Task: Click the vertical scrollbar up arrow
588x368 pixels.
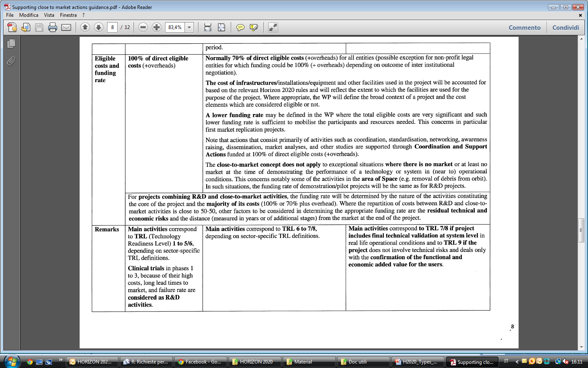Action: (x=581, y=39)
